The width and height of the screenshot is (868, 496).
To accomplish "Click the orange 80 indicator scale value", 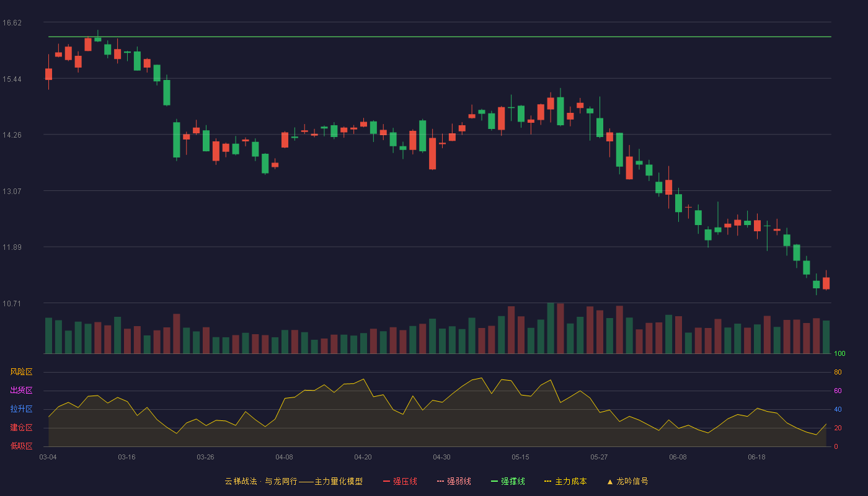I will (838, 373).
